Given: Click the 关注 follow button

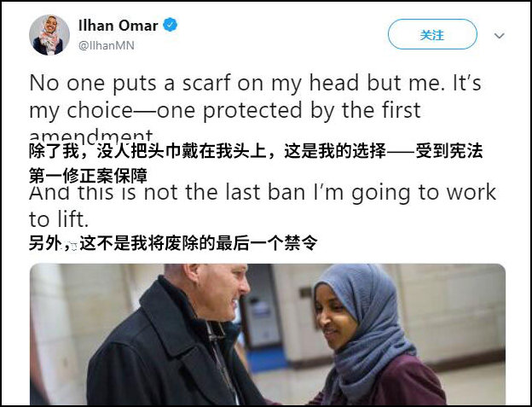Looking at the screenshot, I should pos(432,34).
